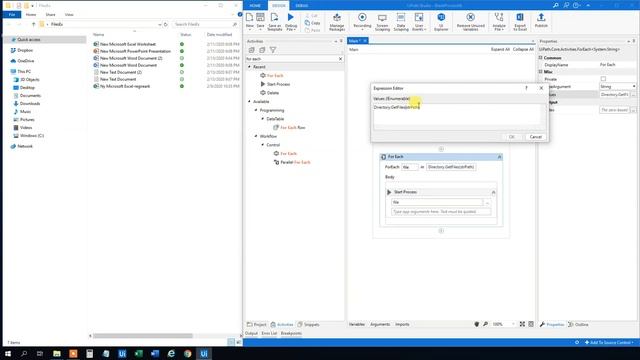This screenshot has height=360, width=640.
Task: Collapse the For Each activity box
Action: [499, 157]
